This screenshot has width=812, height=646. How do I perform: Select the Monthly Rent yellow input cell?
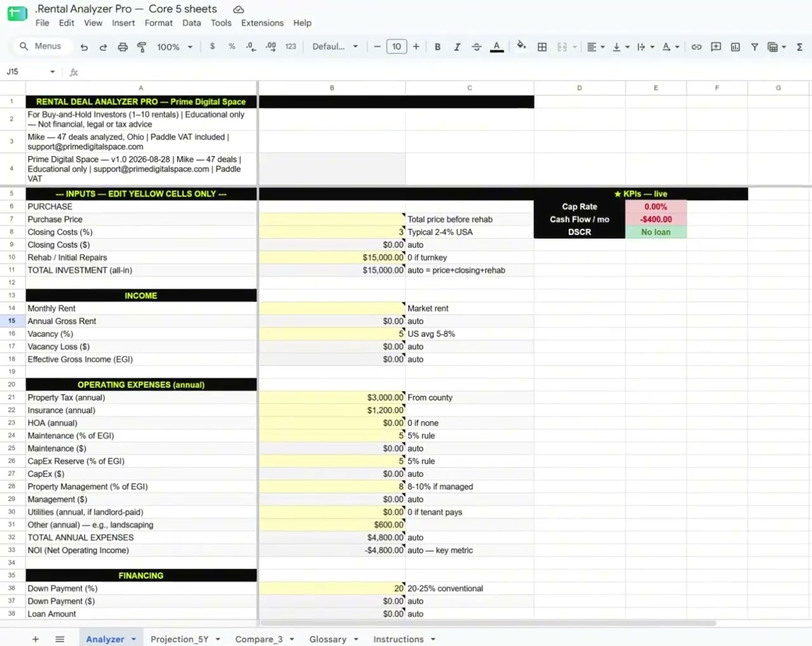click(x=332, y=308)
